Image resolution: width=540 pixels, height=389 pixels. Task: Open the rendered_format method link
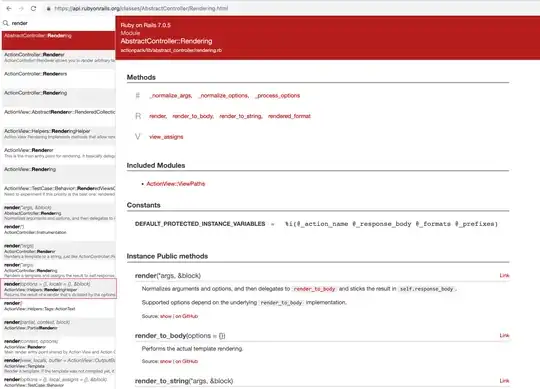[289, 116]
